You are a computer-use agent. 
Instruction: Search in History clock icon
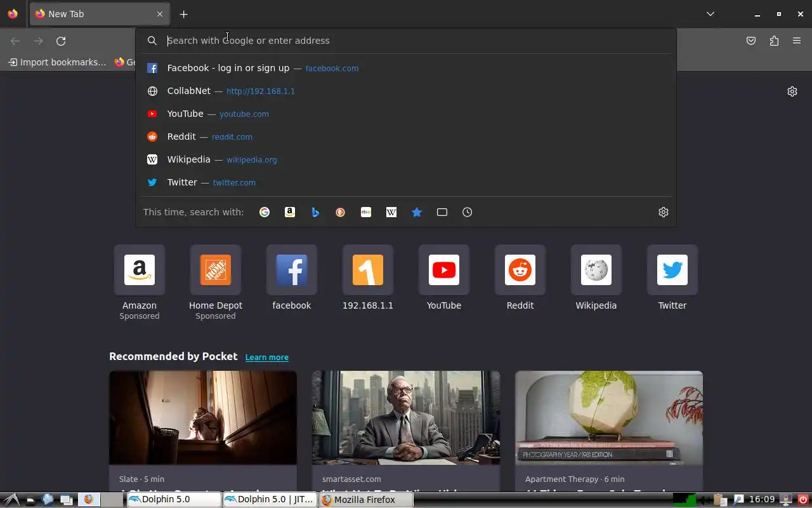[x=468, y=212]
